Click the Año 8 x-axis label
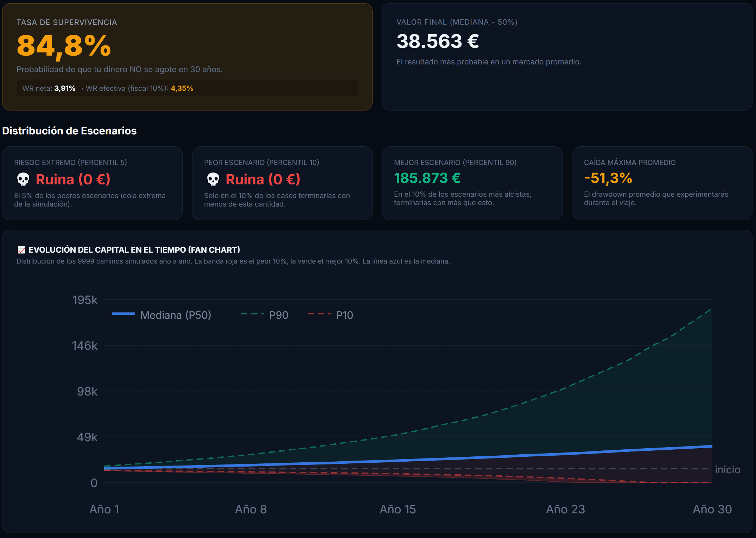Screen dimensions: 756x538 (x=251, y=509)
